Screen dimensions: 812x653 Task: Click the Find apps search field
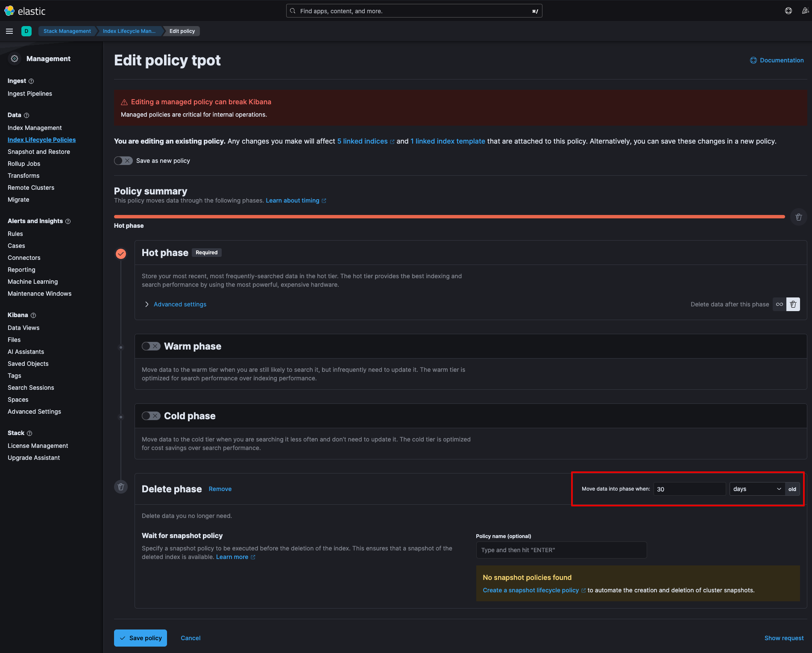[x=413, y=11]
